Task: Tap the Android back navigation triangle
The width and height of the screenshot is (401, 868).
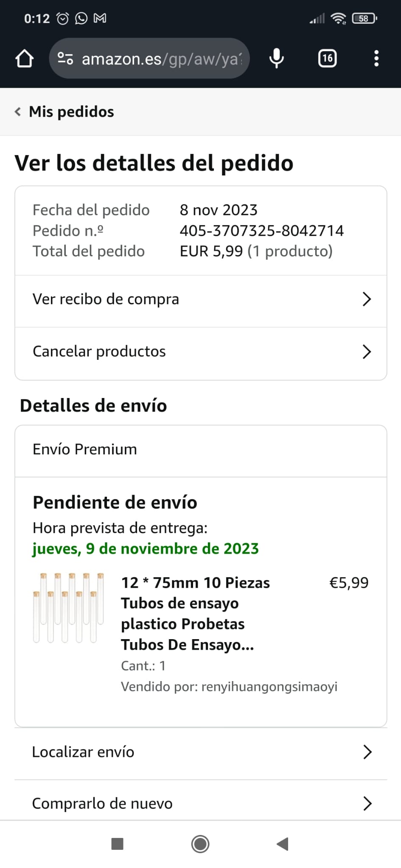Action: pos(283,844)
